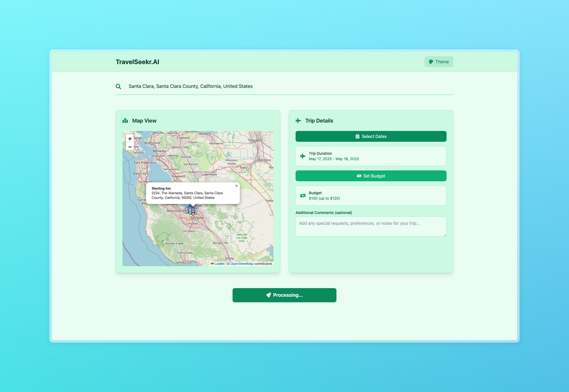Viewport: 569px width, 392px height.
Task: Click the Processing rocket button
Action: coord(284,295)
